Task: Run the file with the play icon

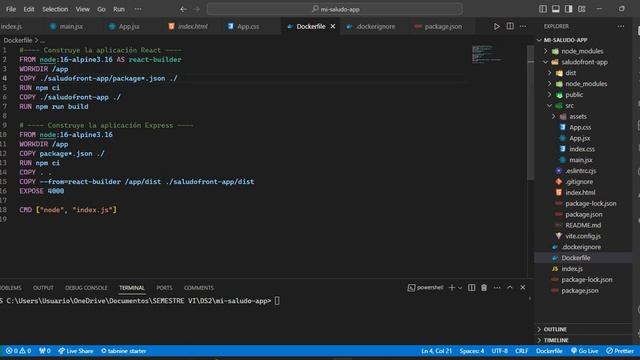Action: (x=496, y=27)
